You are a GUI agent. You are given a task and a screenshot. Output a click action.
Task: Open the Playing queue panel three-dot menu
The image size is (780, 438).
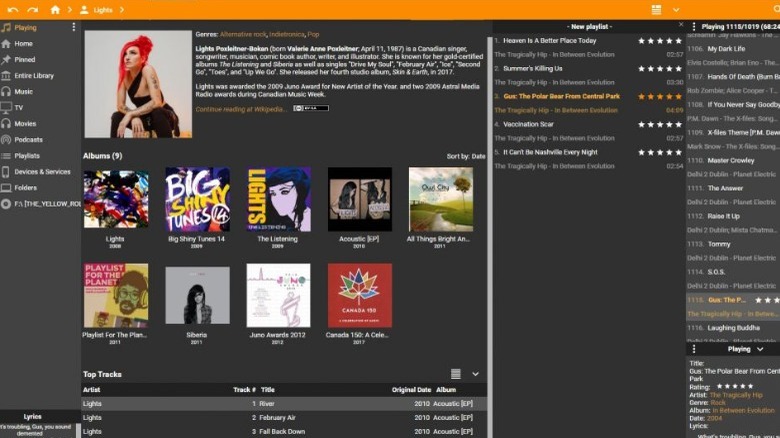click(x=694, y=27)
